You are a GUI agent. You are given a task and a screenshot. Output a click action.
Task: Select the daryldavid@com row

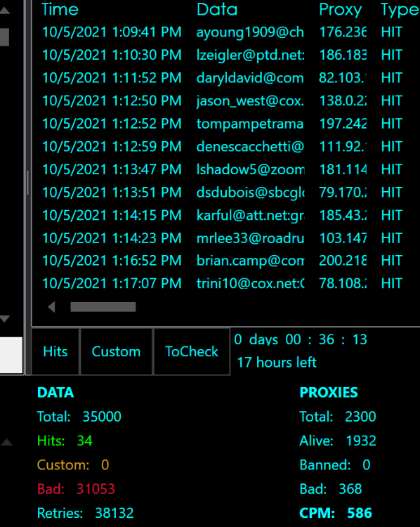(x=225, y=78)
